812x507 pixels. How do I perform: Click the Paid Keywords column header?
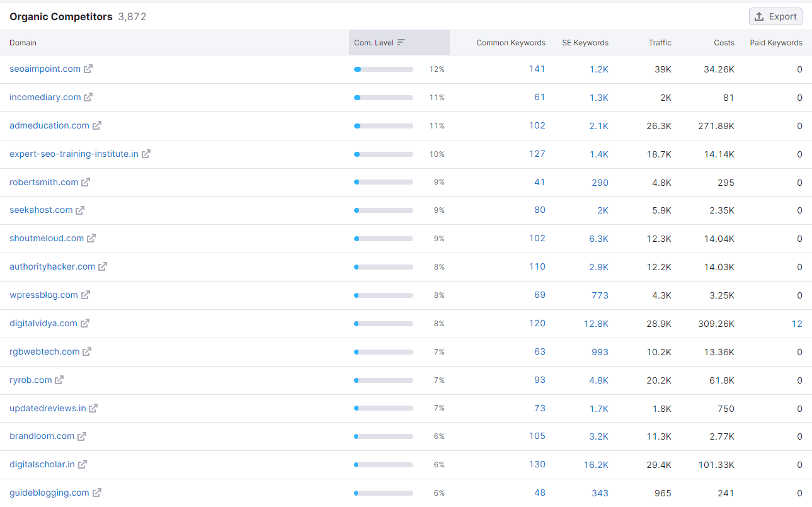[775, 43]
